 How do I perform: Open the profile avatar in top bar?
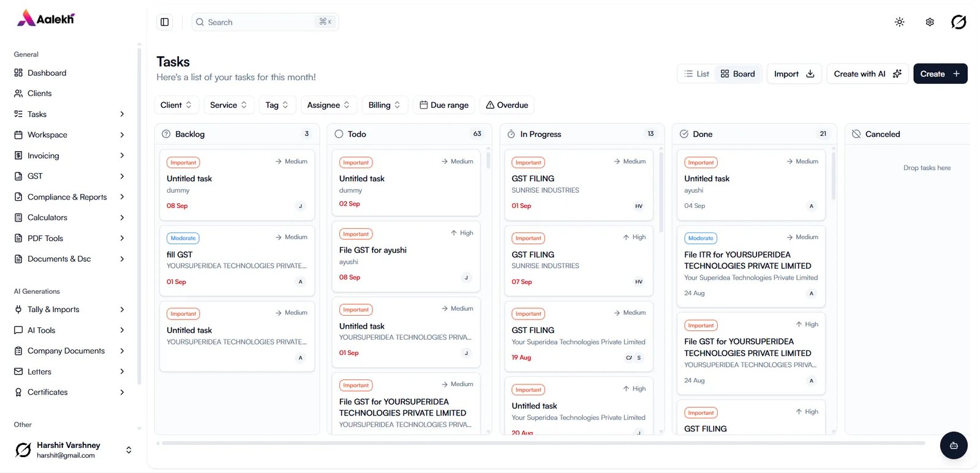point(959,22)
